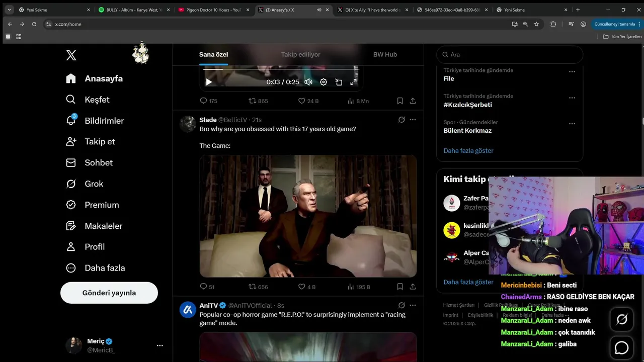The width and height of the screenshot is (644, 362).
Task: Open Takip et in sidebar
Action: coord(90,142)
